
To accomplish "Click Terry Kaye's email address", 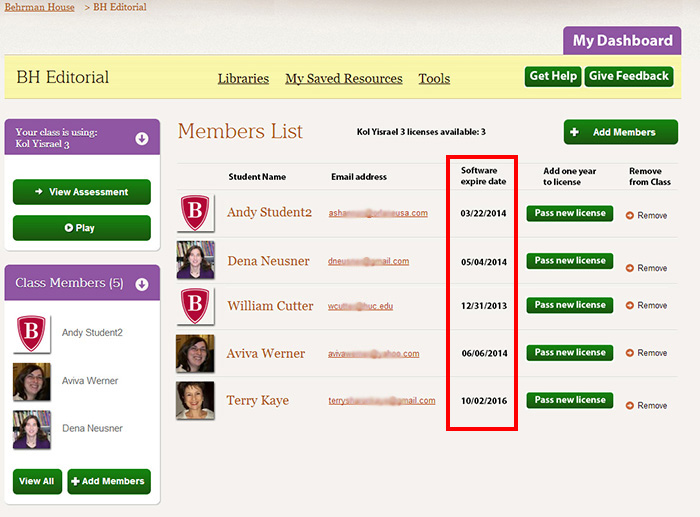I will pos(382,401).
